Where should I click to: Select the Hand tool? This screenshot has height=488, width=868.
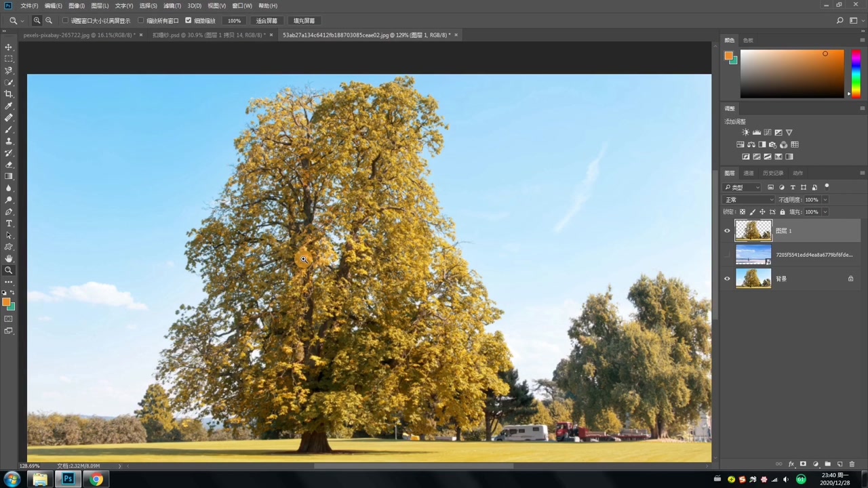coord(9,258)
